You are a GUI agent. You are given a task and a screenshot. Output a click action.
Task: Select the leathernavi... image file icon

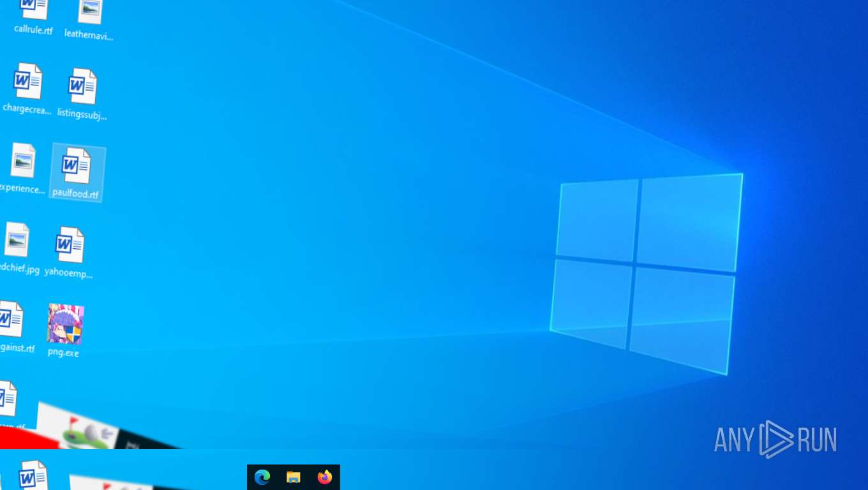point(89,11)
